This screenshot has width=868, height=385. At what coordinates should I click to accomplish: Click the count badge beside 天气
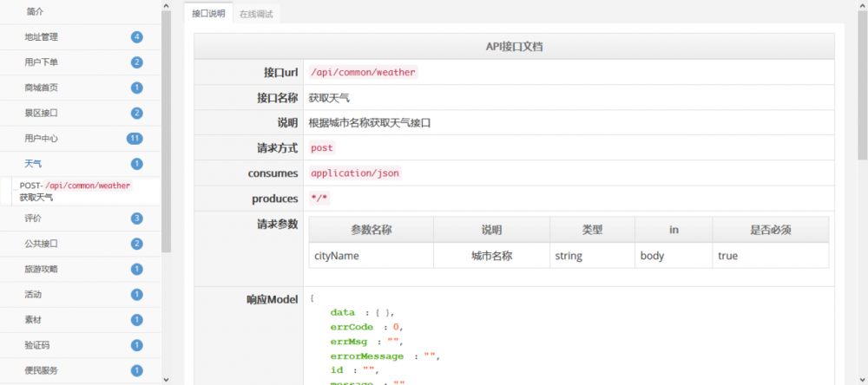(137, 164)
